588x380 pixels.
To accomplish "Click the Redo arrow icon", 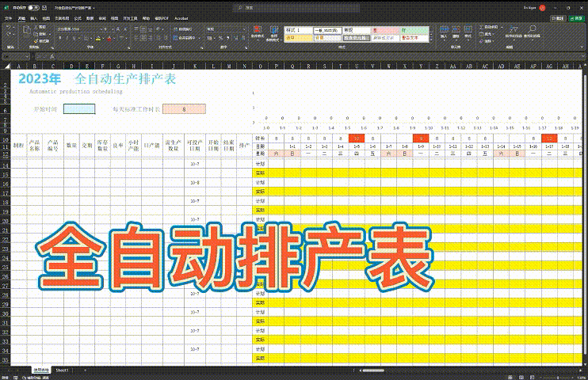I will tap(9, 35).
